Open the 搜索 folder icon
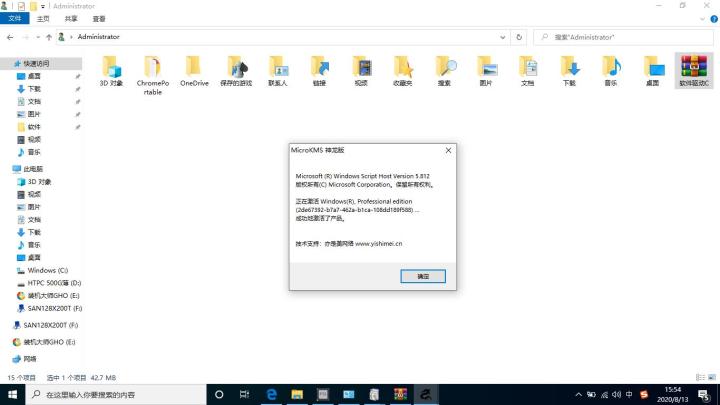Screen dimensions: 720x405 444,67
